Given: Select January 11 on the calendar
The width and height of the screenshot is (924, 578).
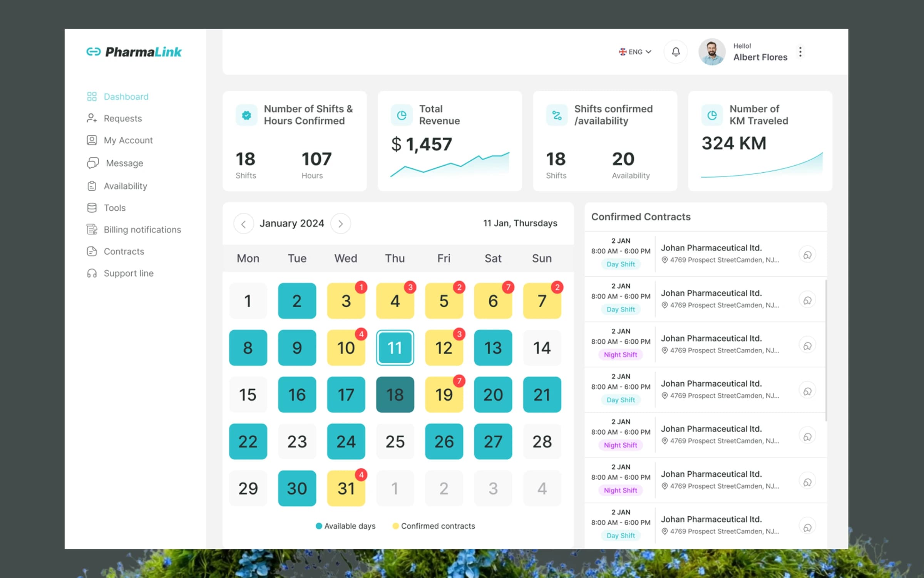Looking at the screenshot, I should pos(395,348).
